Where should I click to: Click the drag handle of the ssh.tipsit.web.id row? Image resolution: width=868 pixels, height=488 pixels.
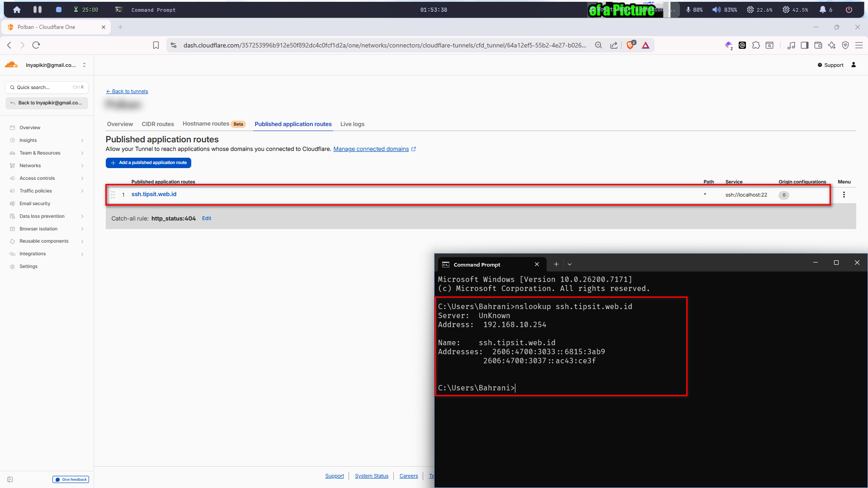tap(113, 195)
